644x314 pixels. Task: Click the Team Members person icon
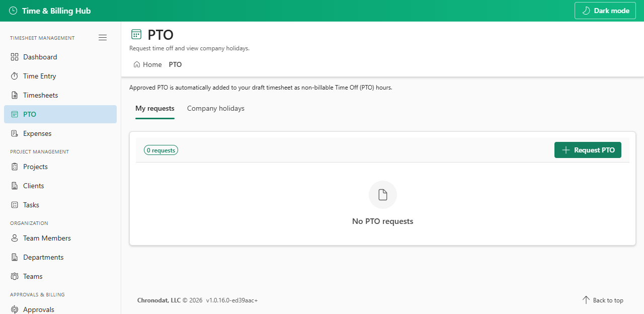(15, 238)
